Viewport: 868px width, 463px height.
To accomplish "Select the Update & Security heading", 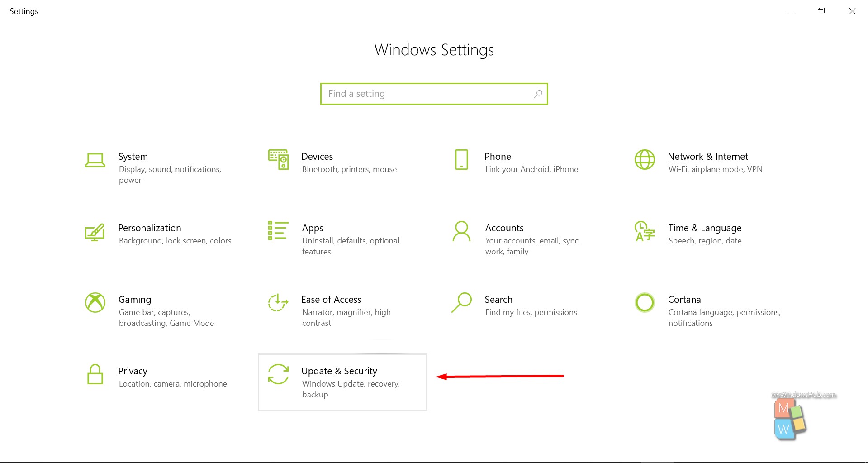I will [339, 371].
